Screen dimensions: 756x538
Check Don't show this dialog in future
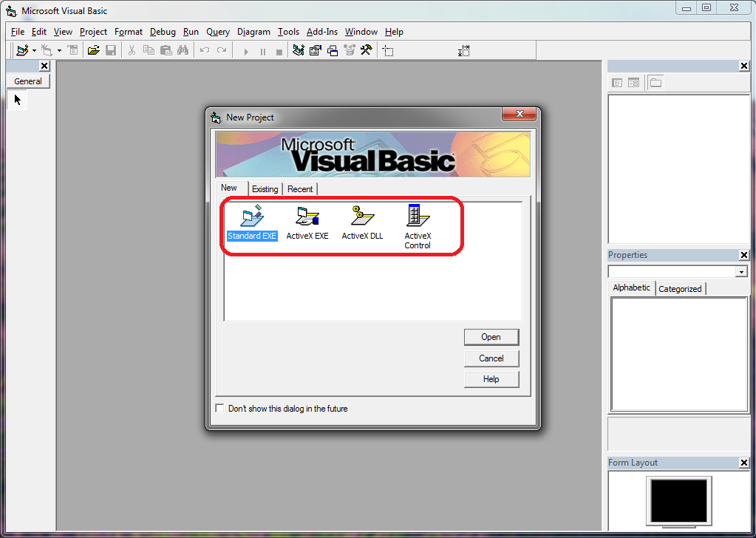click(220, 409)
